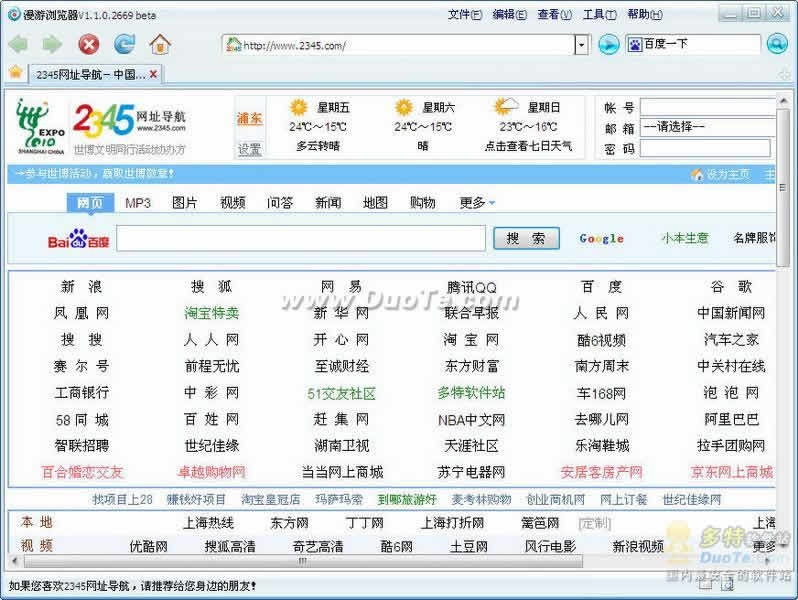
Task: Open the 小本生意 link
Action: pos(685,238)
